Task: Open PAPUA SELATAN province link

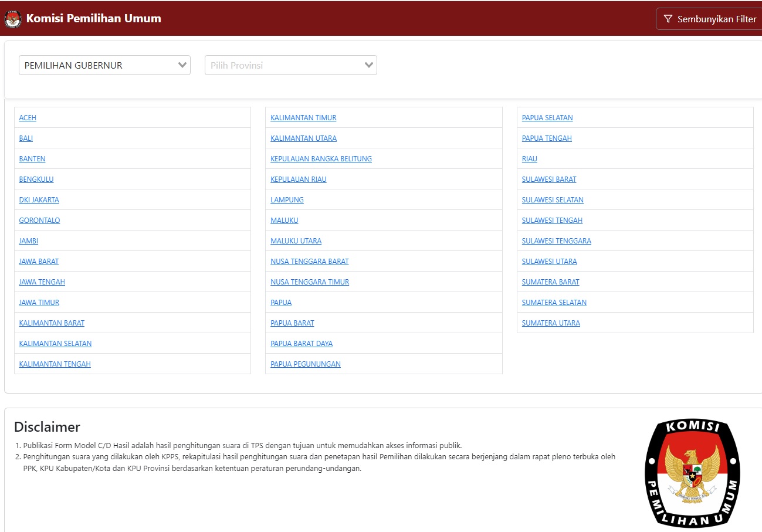Action: [x=547, y=118]
